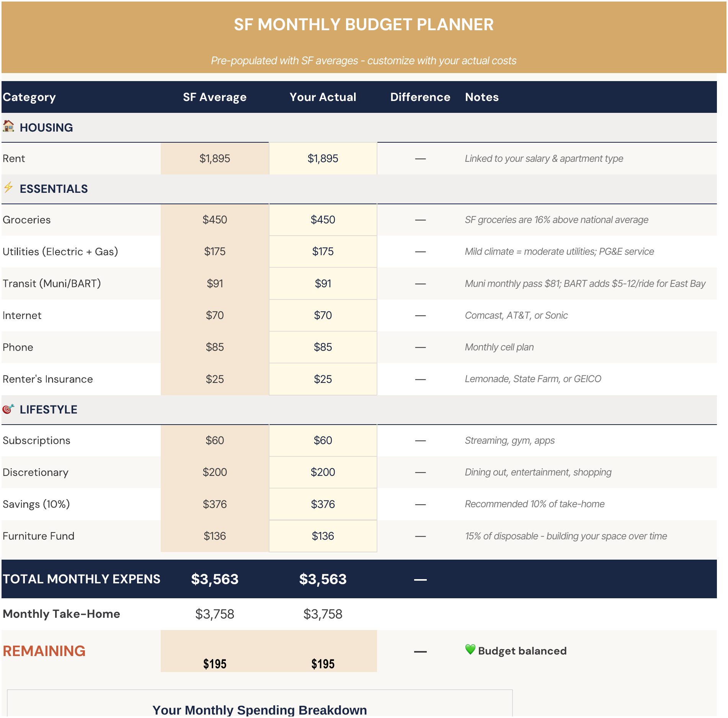Select the Your Actual cell for Phone
This screenshot has width=728, height=718.
click(323, 347)
